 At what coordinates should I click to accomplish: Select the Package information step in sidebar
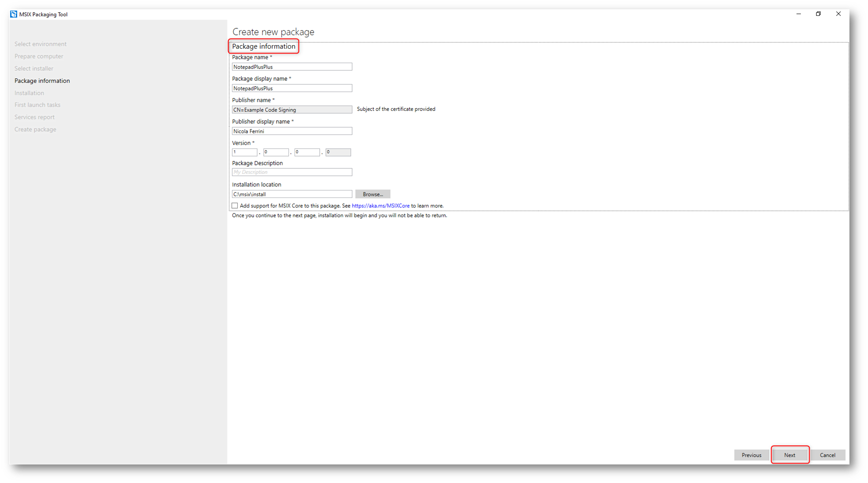coord(42,80)
